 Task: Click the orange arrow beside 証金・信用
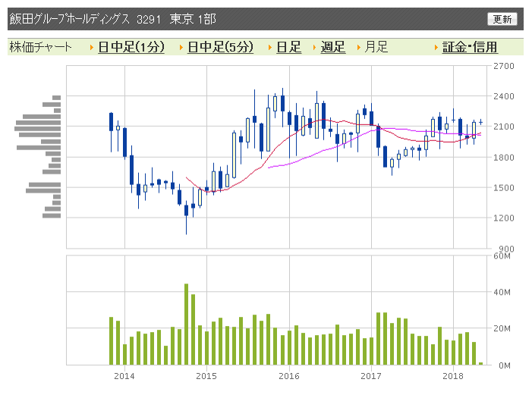pos(436,48)
